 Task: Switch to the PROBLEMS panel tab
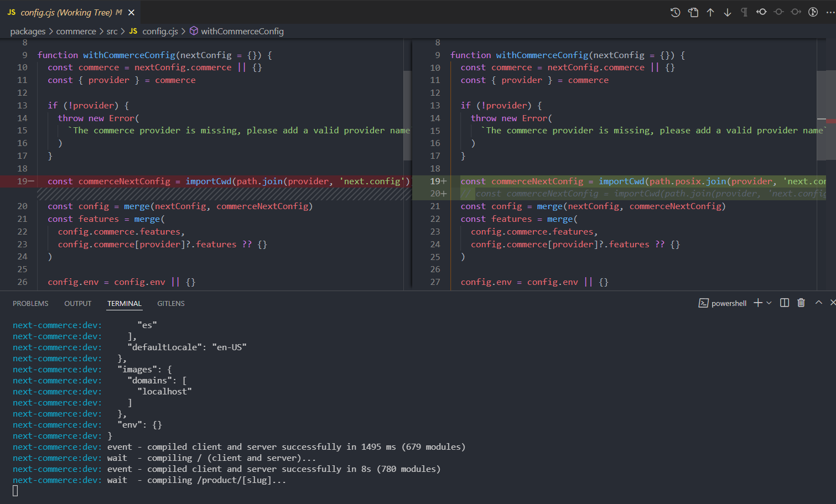pos(30,304)
